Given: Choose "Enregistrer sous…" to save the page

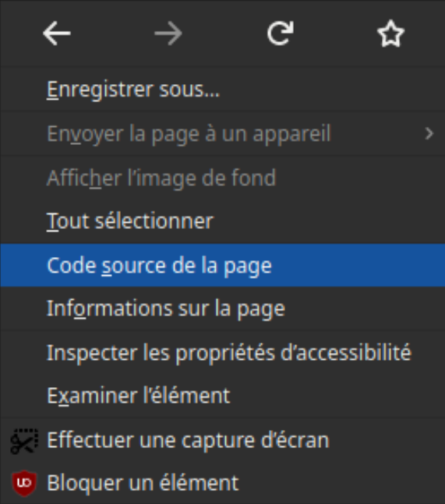Looking at the screenshot, I should pos(223,89).
